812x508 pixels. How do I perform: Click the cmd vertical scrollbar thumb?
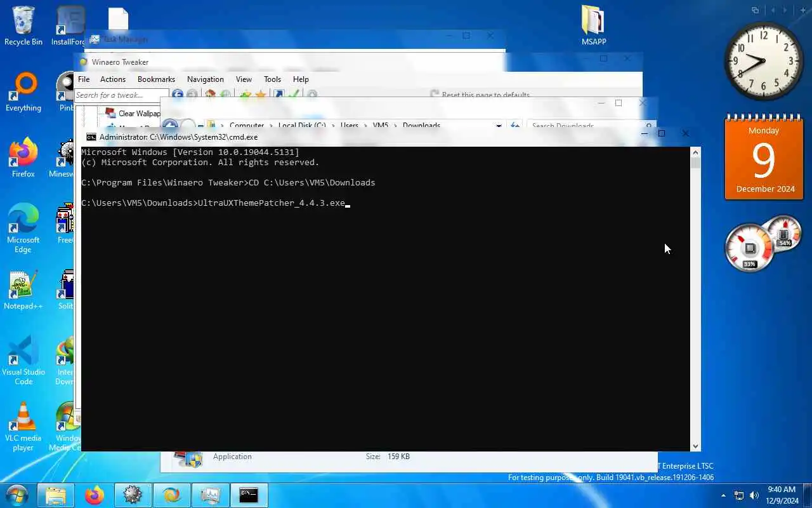tap(695, 163)
